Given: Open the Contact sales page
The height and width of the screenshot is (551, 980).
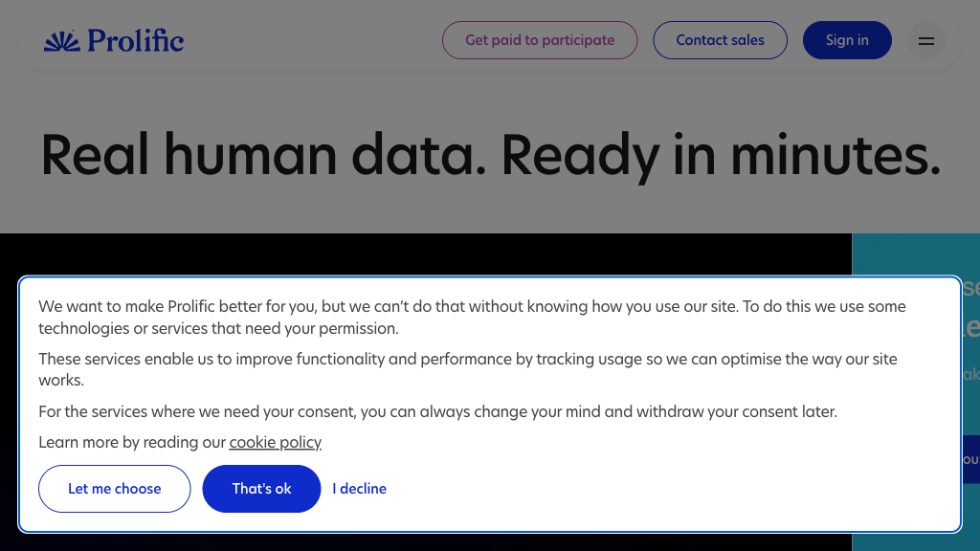Looking at the screenshot, I should (x=720, y=40).
